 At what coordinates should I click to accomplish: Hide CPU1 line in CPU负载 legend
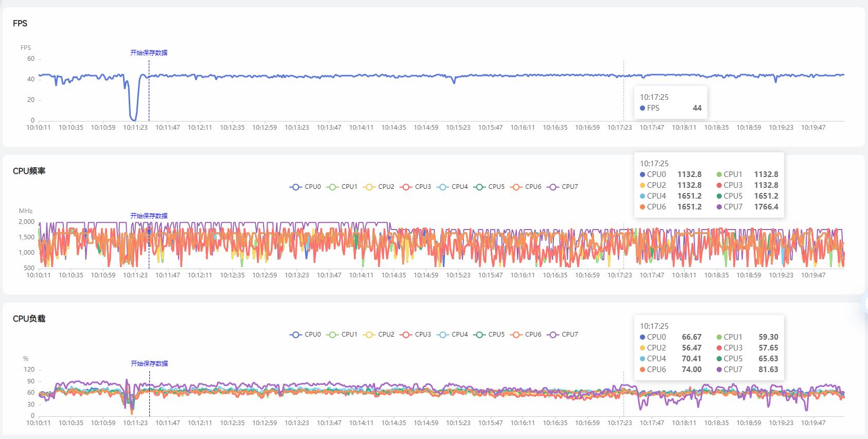pos(342,335)
